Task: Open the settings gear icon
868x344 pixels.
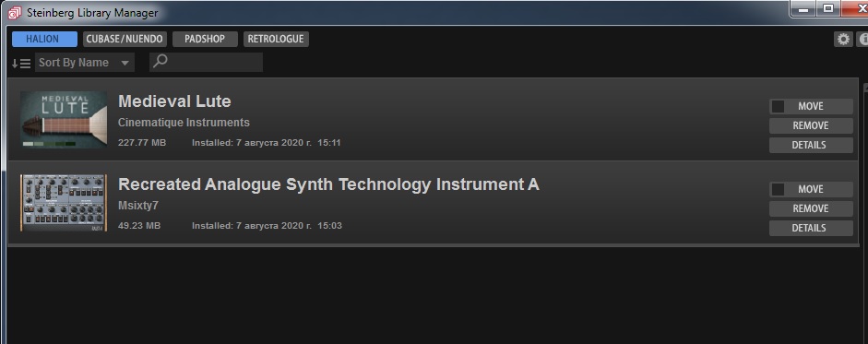Action: point(843,40)
